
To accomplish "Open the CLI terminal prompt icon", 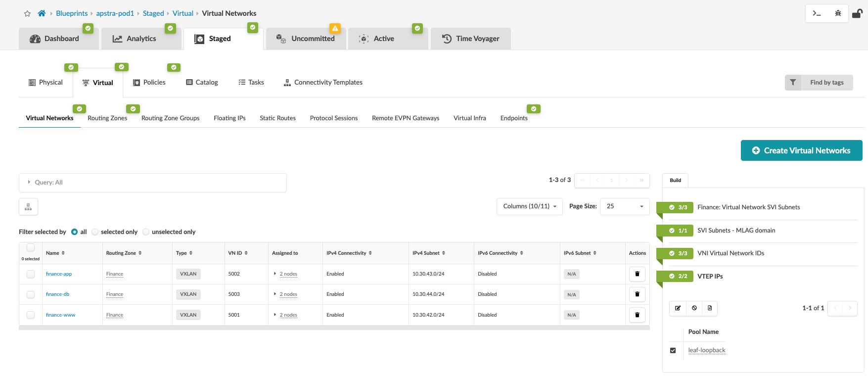I will [x=817, y=13].
